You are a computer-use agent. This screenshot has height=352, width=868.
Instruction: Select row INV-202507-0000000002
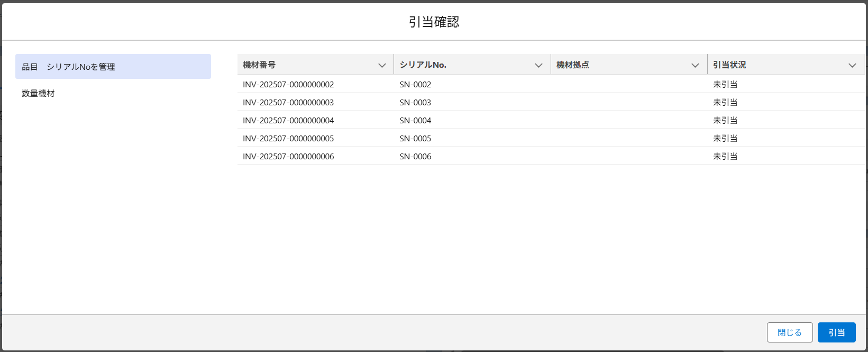click(288, 84)
